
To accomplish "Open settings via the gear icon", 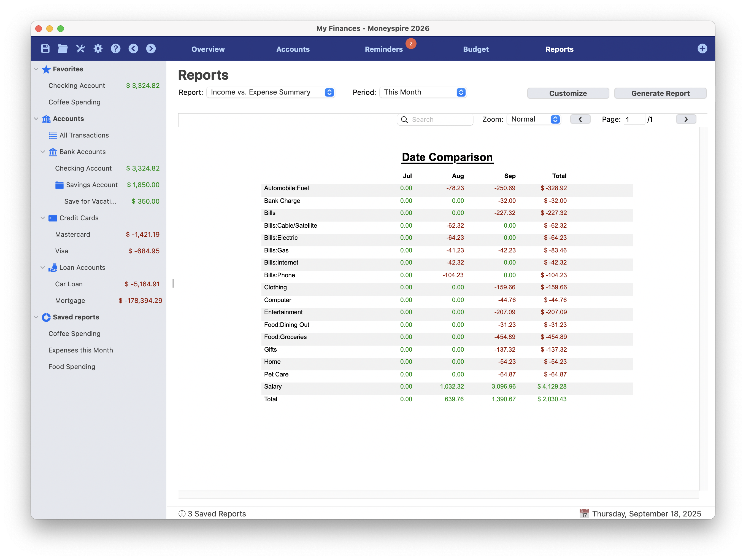I will 98,48.
